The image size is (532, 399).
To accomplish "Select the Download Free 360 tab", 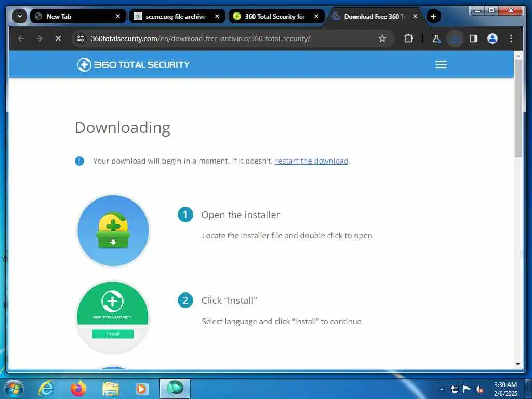I will [x=376, y=16].
